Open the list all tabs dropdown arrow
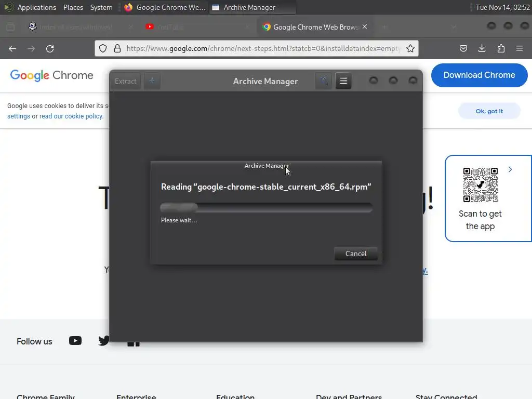This screenshot has height=399, width=532. (x=454, y=27)
